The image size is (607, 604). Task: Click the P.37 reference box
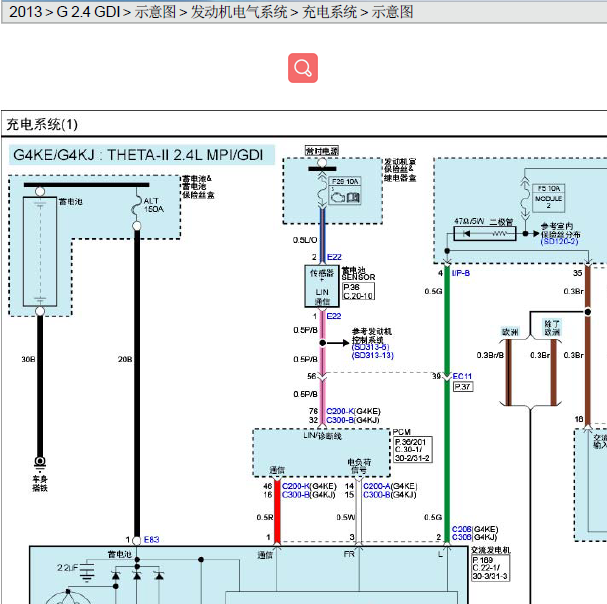click(463, 386)
